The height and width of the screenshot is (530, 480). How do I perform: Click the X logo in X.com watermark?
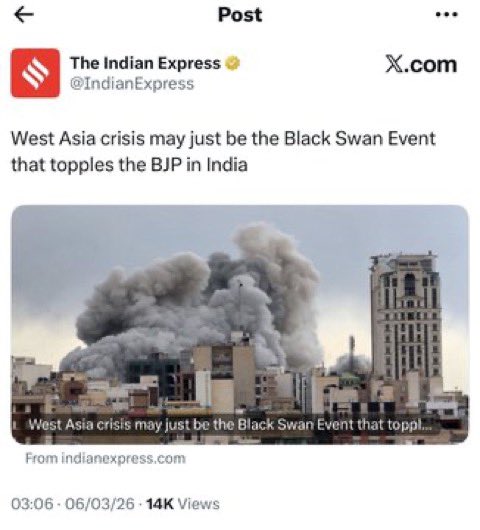pyautogui.click(x=393, y=64)
